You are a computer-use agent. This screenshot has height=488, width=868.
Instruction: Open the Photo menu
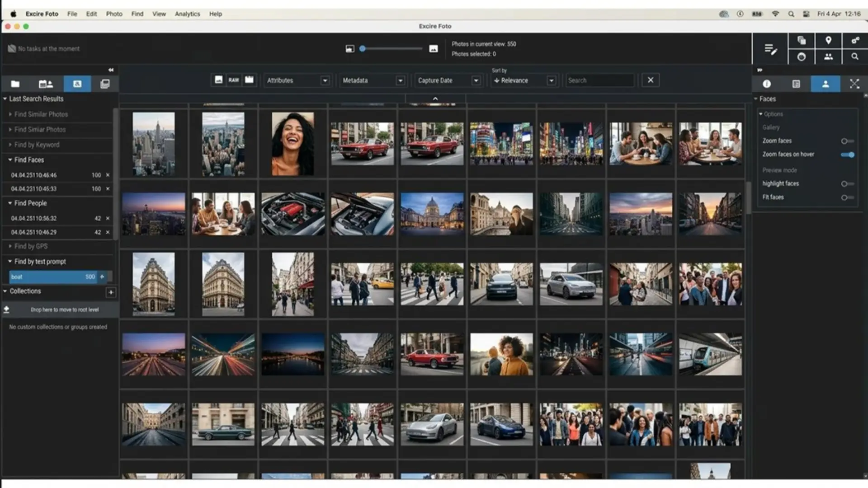click(x=114, y=14)
